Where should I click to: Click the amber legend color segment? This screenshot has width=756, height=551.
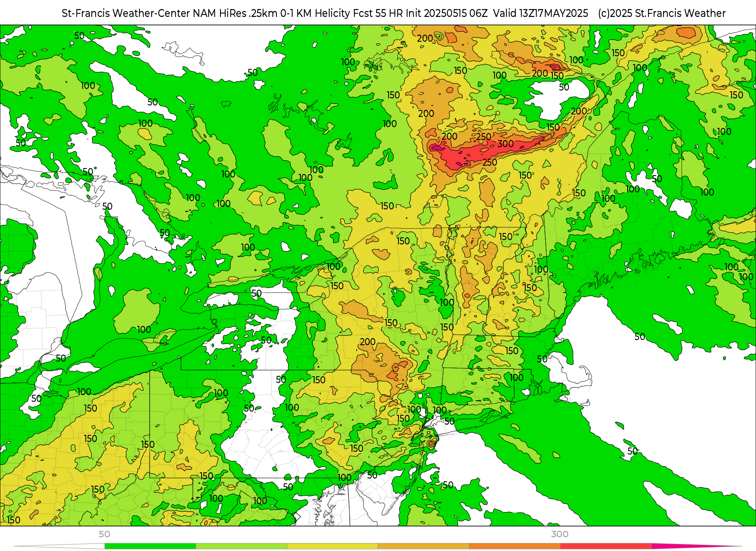click(x=423, y=546)
